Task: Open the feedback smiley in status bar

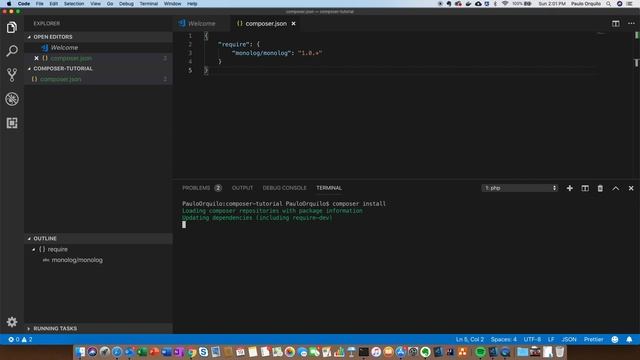Action: coord(615,339)
